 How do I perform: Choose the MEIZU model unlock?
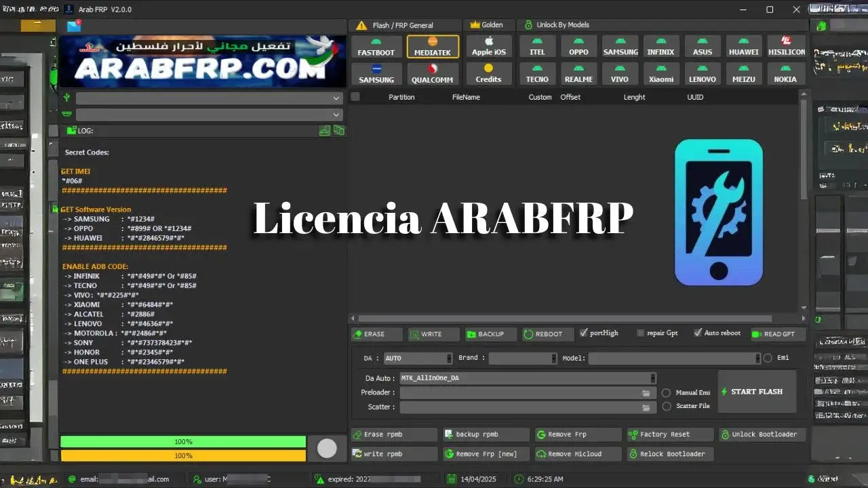point(744,74)
